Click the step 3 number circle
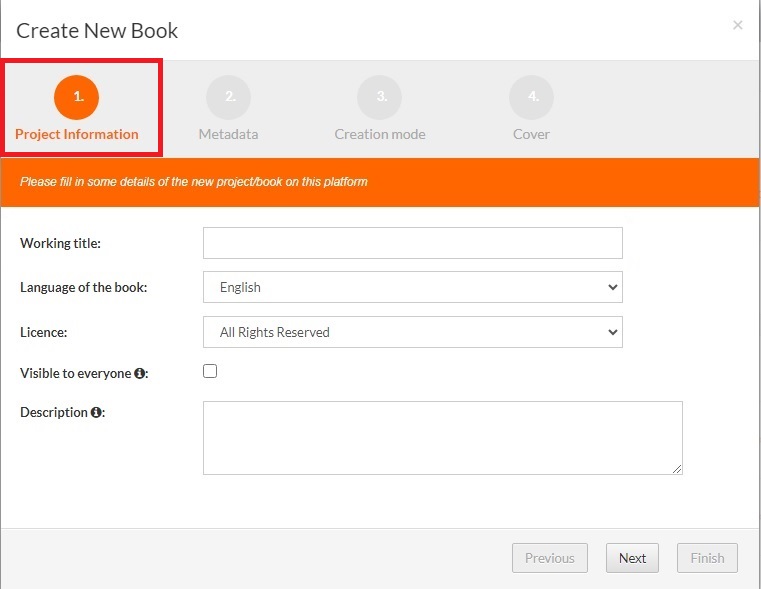This screenshot has width=761, height=589. 380,97
